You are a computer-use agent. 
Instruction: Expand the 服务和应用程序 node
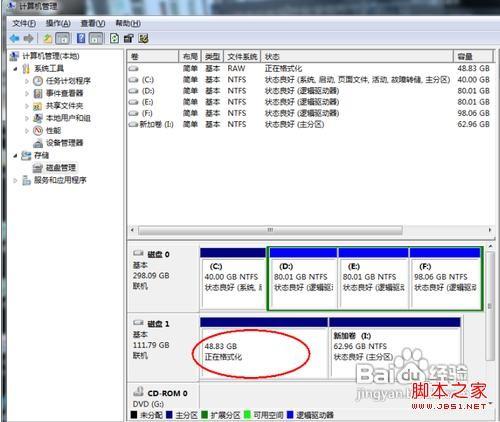(15, 180)
